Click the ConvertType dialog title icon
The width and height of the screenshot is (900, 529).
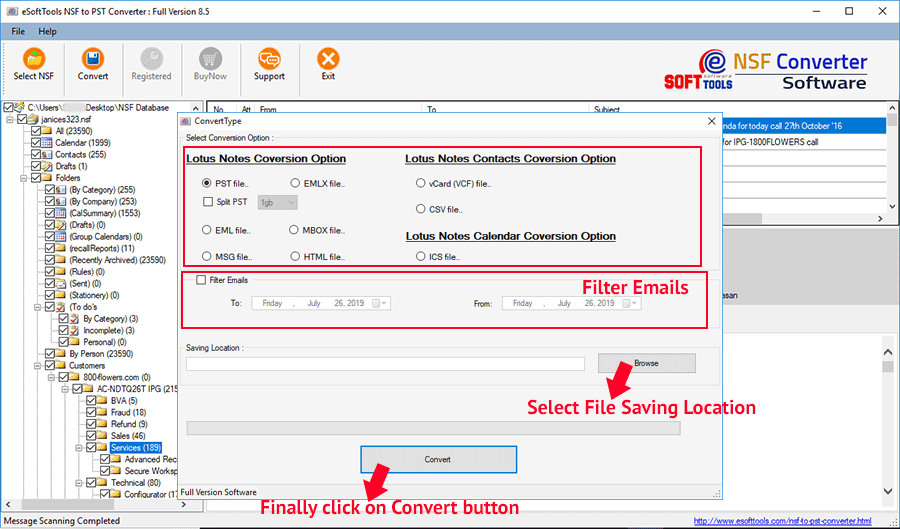(x=185, y=121)
